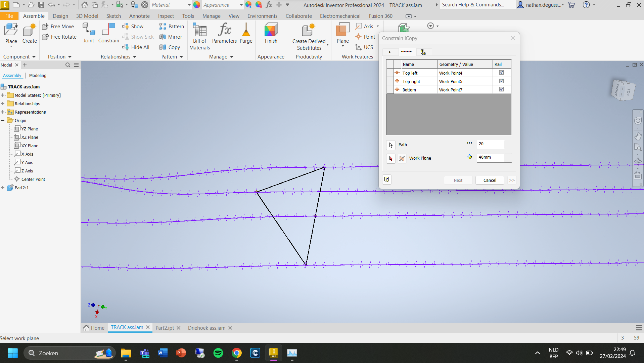
Task: Open the Part2.ipt document tab
Action: click(x=165, y=328)
